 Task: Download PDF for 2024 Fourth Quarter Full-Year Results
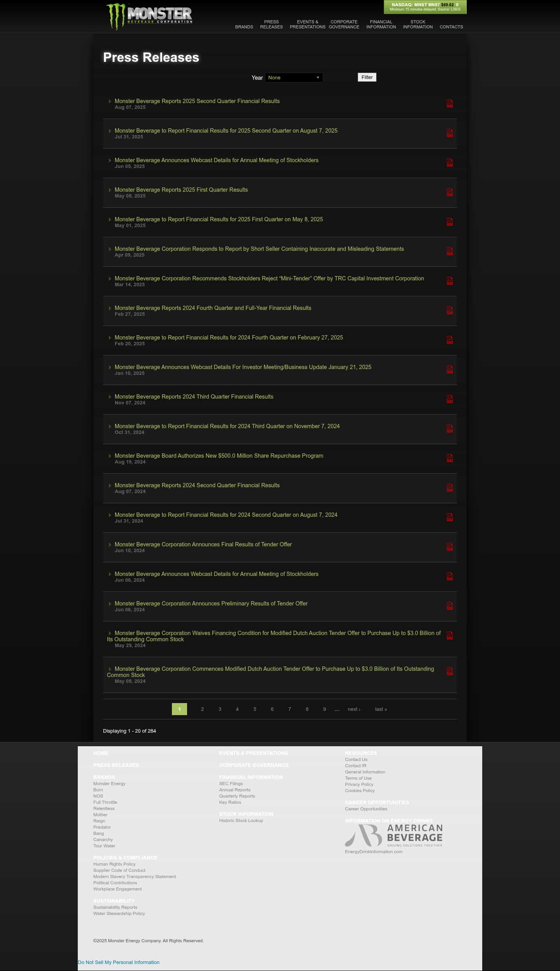pyautogui.click(x=450, y=310)
